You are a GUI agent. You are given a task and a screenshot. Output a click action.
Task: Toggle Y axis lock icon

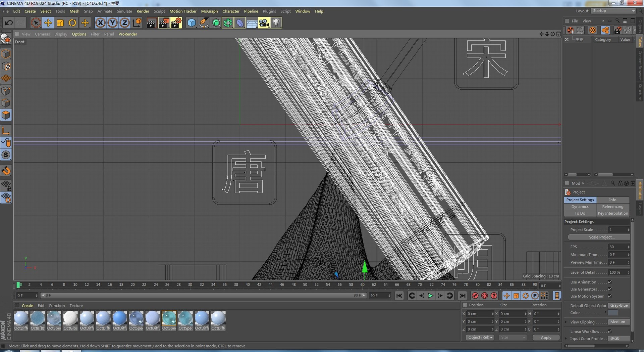pos(112,23)
